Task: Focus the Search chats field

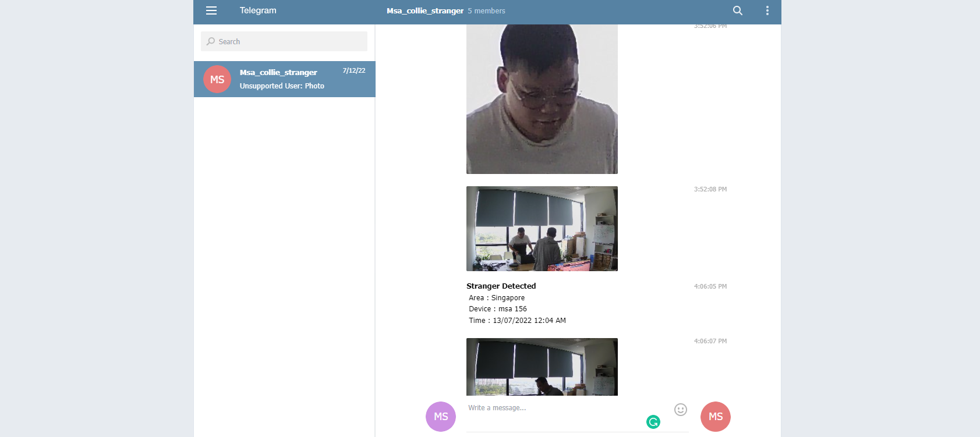Action: click(284, 41)
